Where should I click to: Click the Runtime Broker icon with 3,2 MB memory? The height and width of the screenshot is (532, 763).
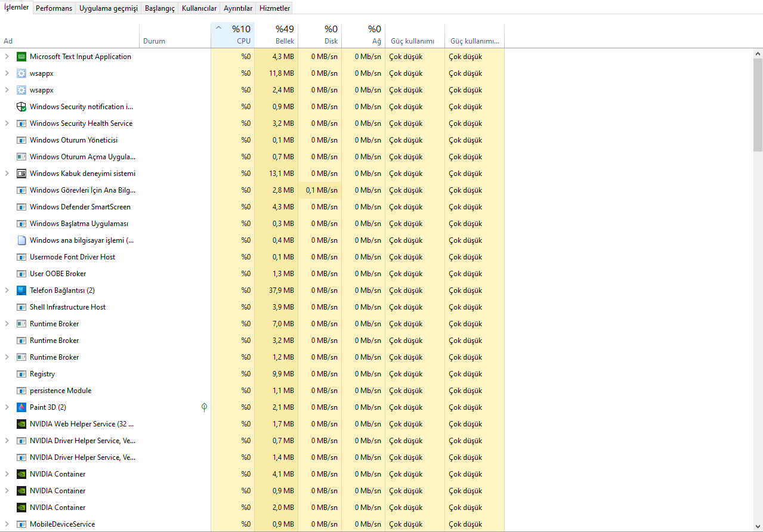pyautogui.click(x=21, y=341)
